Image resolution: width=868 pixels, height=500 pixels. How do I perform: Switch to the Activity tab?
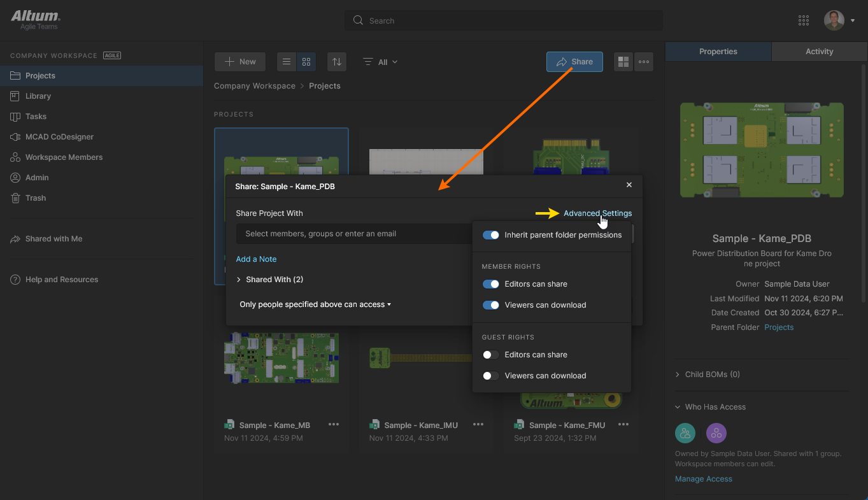coord(819,52)
